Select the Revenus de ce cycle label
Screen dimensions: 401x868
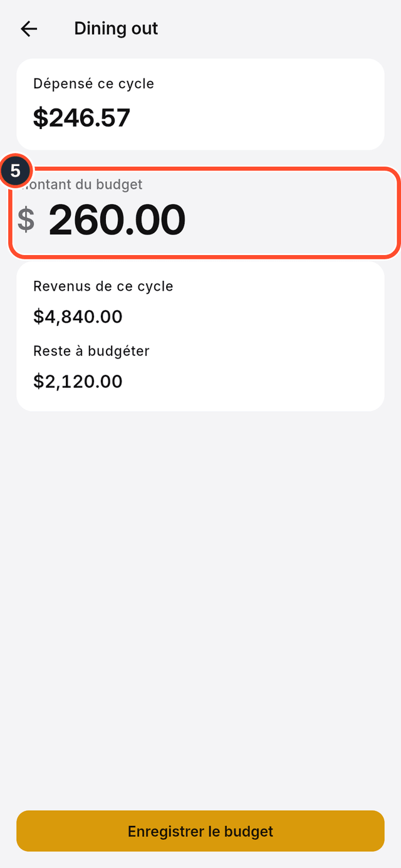103,286
